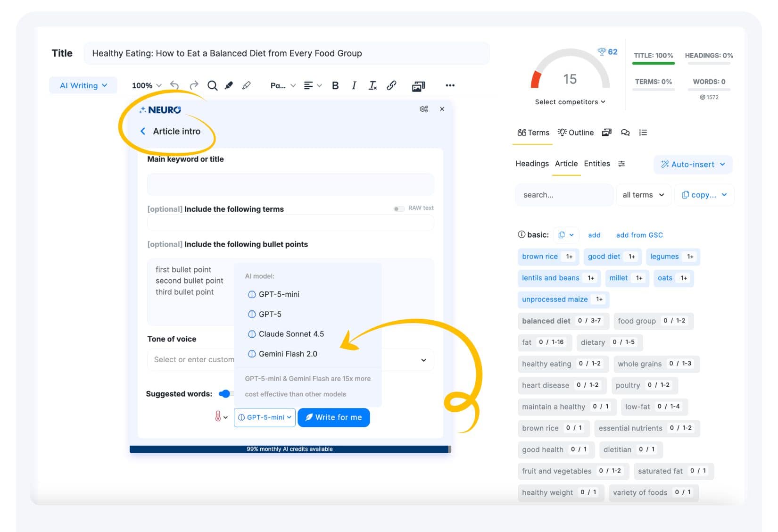
Task: Open the copy... dropdown
Action: point(704,195)
